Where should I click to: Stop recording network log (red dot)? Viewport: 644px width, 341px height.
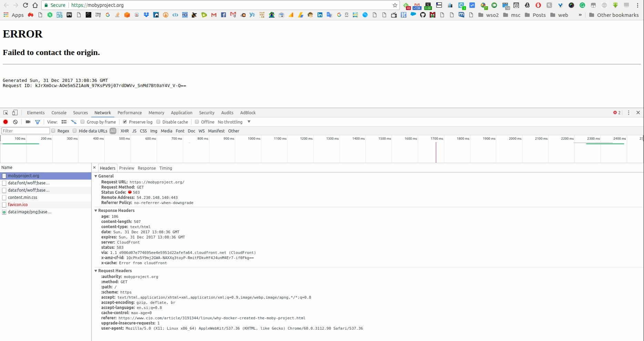pyautogui.click(x=6, y=122)
